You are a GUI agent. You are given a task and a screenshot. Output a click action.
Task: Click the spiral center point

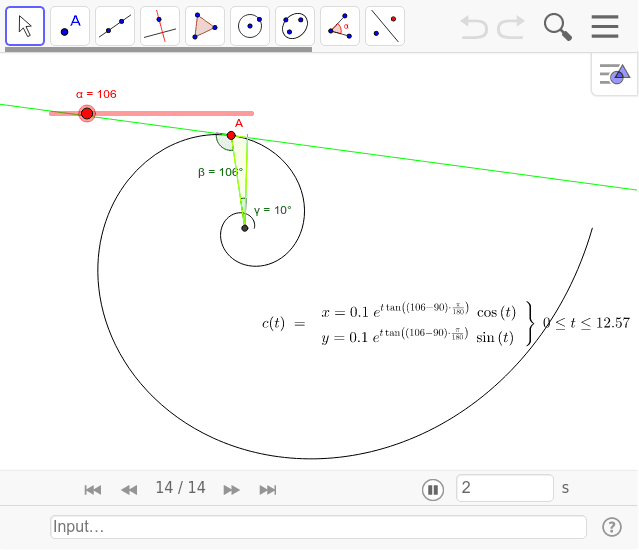[x=245, y=228]
